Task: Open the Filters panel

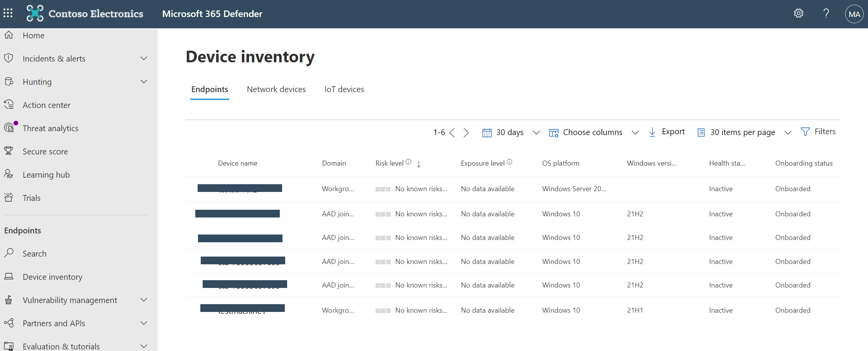Action: point(819,132)
